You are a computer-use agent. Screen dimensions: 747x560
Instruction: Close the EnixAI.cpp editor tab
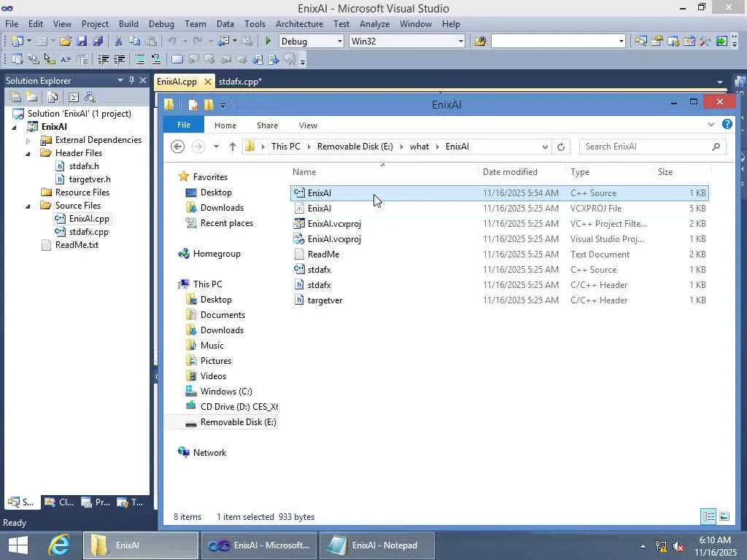coord(208,82)
